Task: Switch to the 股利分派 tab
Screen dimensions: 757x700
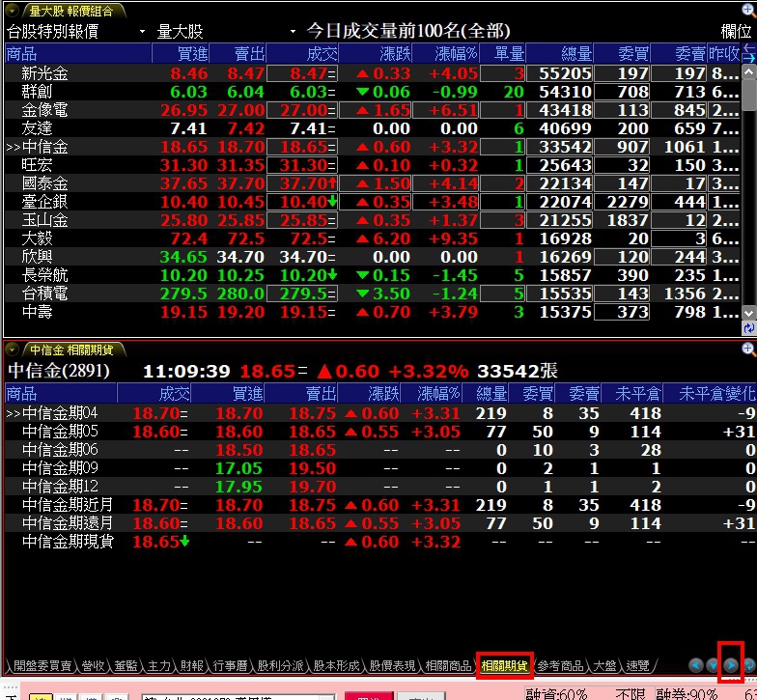Action: tap(280, 666)
